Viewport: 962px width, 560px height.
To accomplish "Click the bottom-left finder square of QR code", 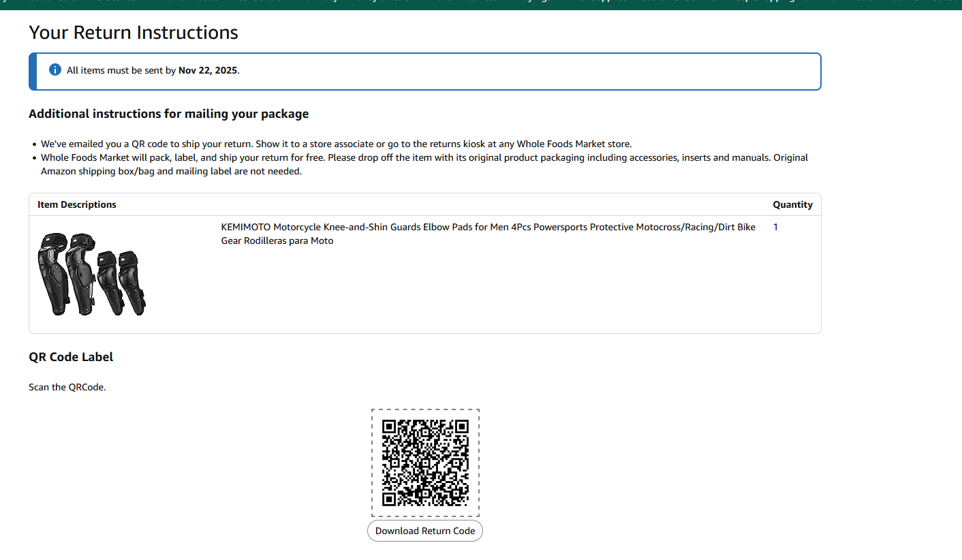I will pos(389,499).
